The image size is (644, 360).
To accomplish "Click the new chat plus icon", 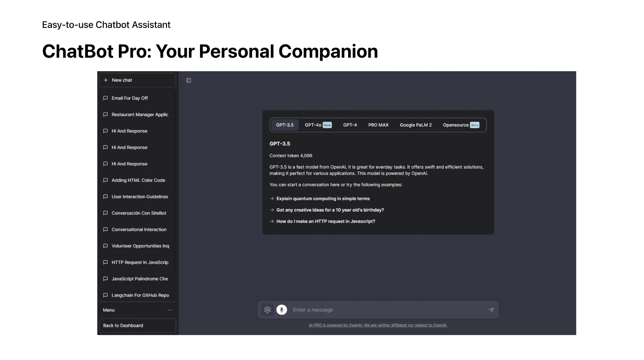I will click(105, 80).
